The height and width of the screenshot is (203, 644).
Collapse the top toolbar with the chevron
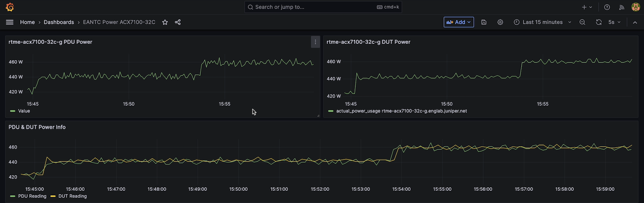tap(635, 22)
